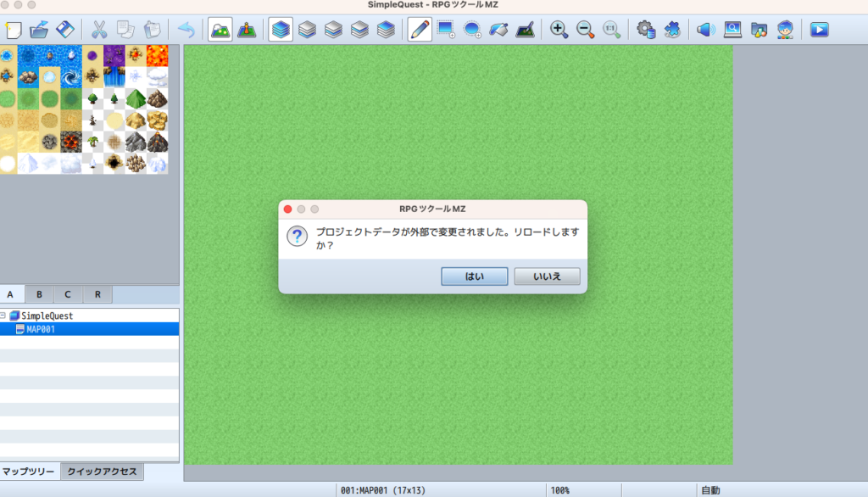Start playtest with the blue play icon
The image size is (868, 497).
(x=819, y=30)
